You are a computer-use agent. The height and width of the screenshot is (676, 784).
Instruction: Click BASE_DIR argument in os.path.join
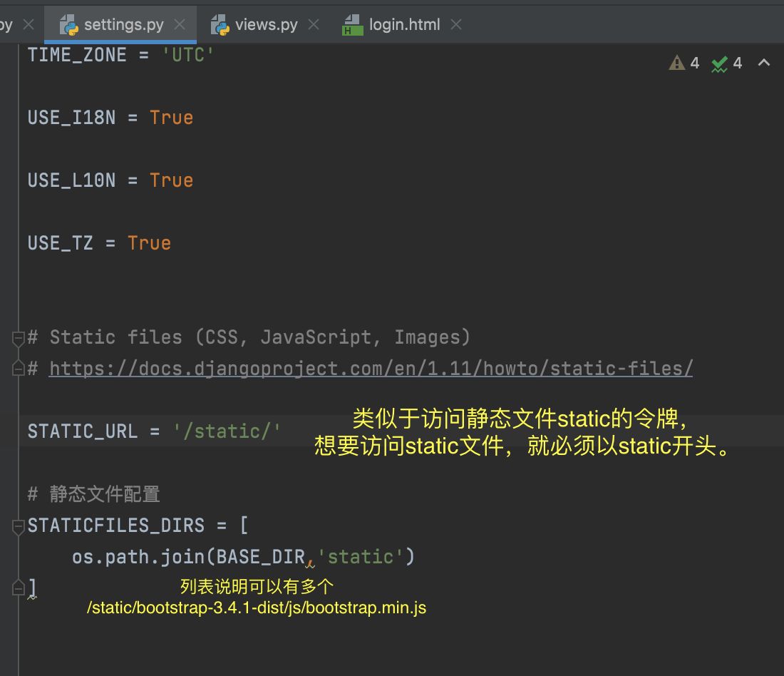coord(260,557)
